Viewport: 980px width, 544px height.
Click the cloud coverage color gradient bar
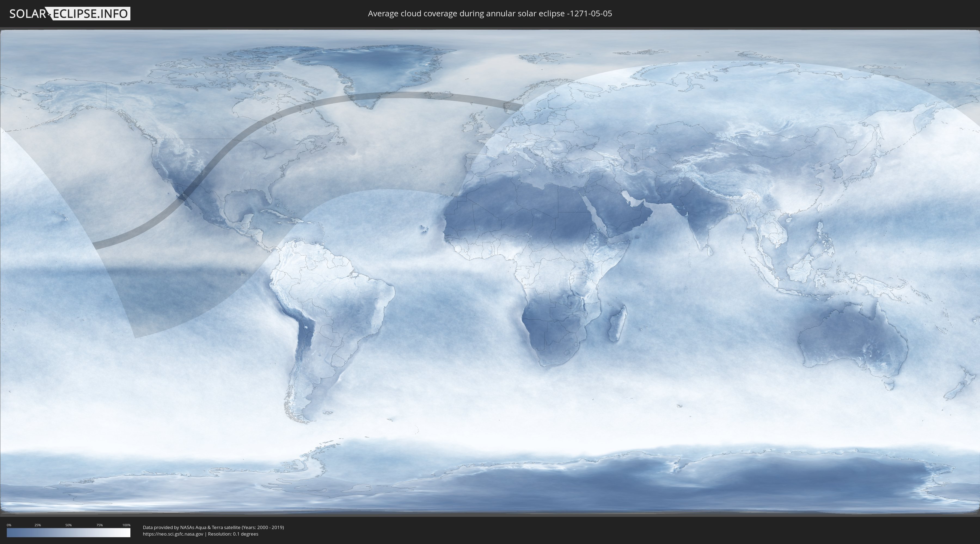coord(69,533)
